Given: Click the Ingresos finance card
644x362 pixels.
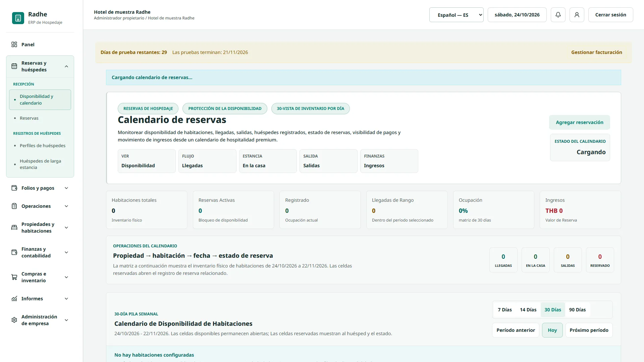Looking at the screenshot, I should pyautogui.click(x=389, y=161).
